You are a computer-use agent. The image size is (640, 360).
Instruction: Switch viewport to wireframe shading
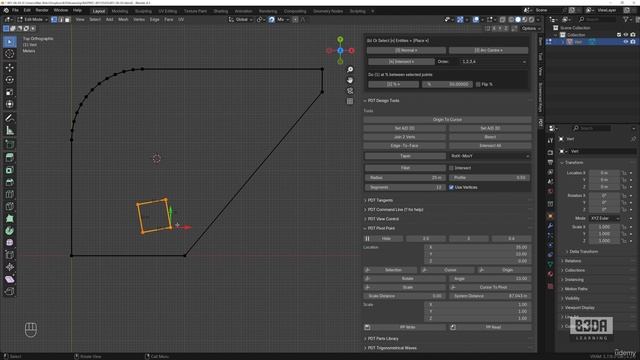pos(511,19)
